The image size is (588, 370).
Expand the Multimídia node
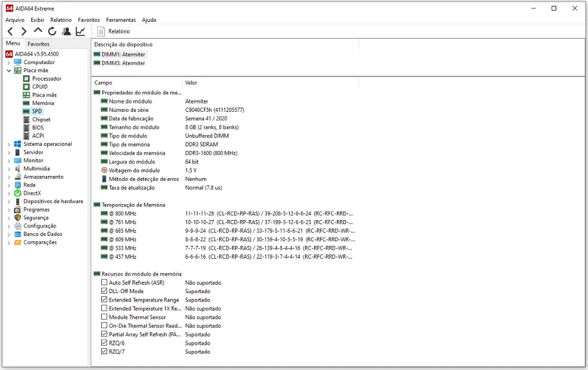(9, 169)
